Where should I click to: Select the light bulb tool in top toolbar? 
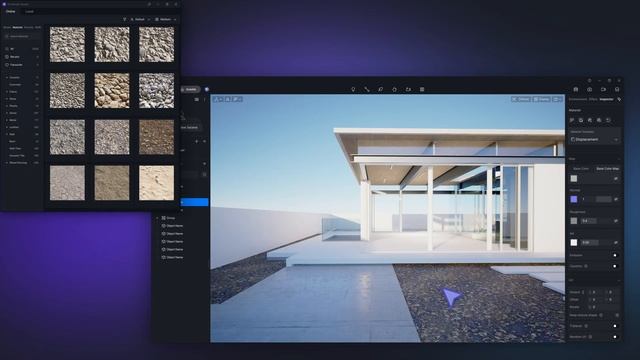tap(353, 89)
